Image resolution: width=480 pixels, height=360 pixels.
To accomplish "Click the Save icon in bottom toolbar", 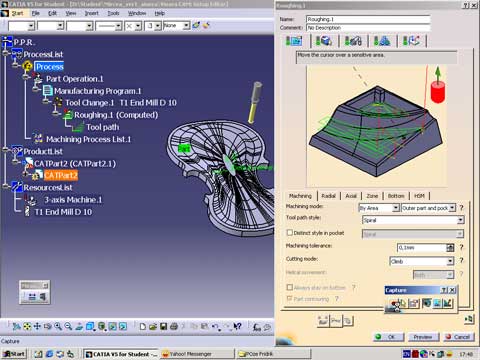I will [163, 326].
